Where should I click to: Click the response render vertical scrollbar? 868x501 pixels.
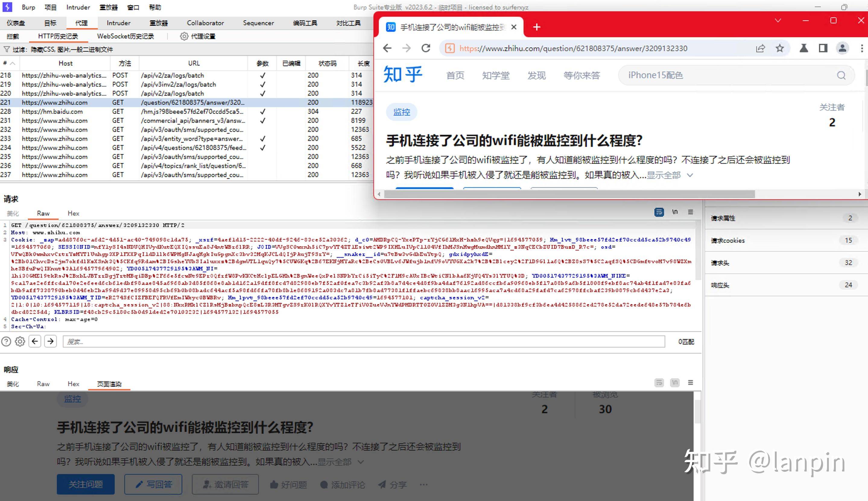pyautogui.click(x=697, y=411)
